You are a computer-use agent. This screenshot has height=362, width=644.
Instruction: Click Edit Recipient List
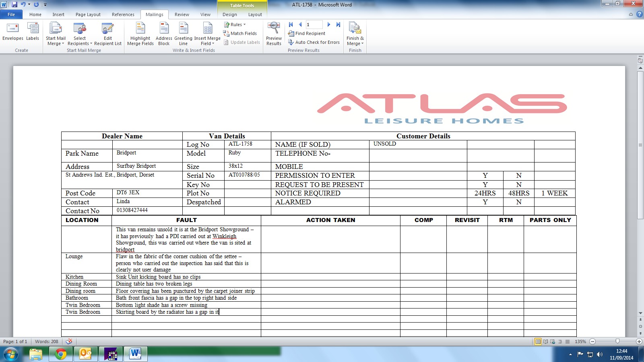[108, 34]
